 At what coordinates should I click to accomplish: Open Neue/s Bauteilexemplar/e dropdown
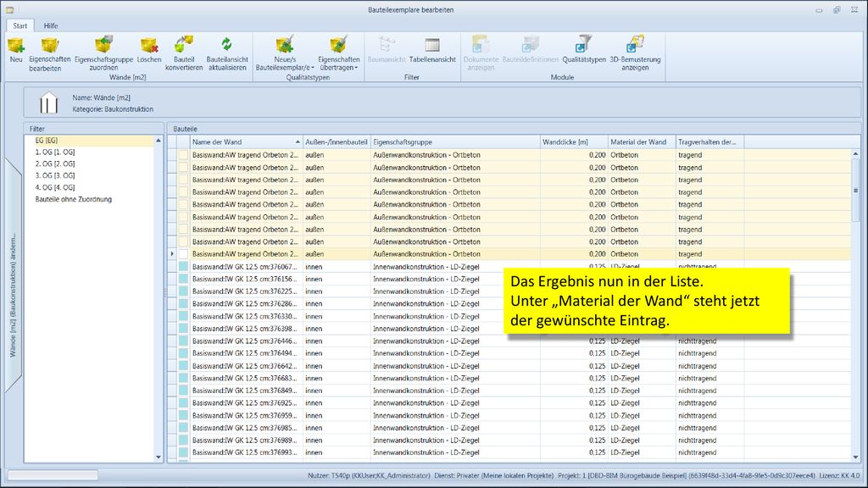(285, 53)
